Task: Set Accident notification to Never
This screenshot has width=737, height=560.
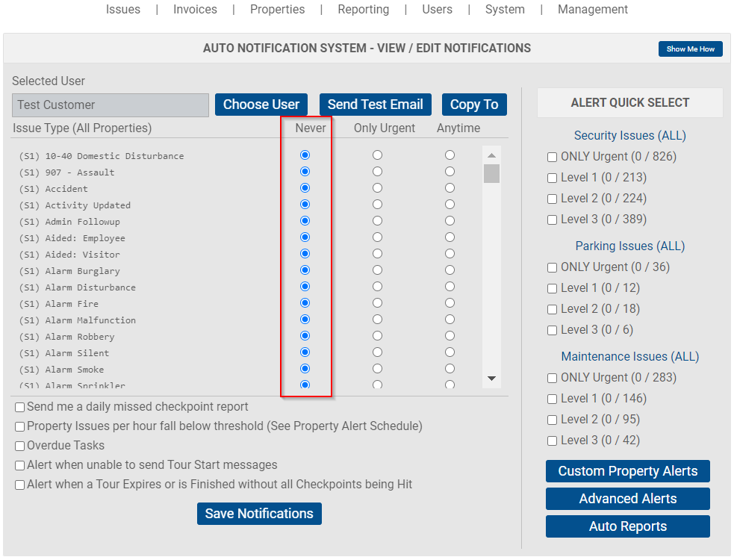Action: pyautogui.click(x=305, y=188)
